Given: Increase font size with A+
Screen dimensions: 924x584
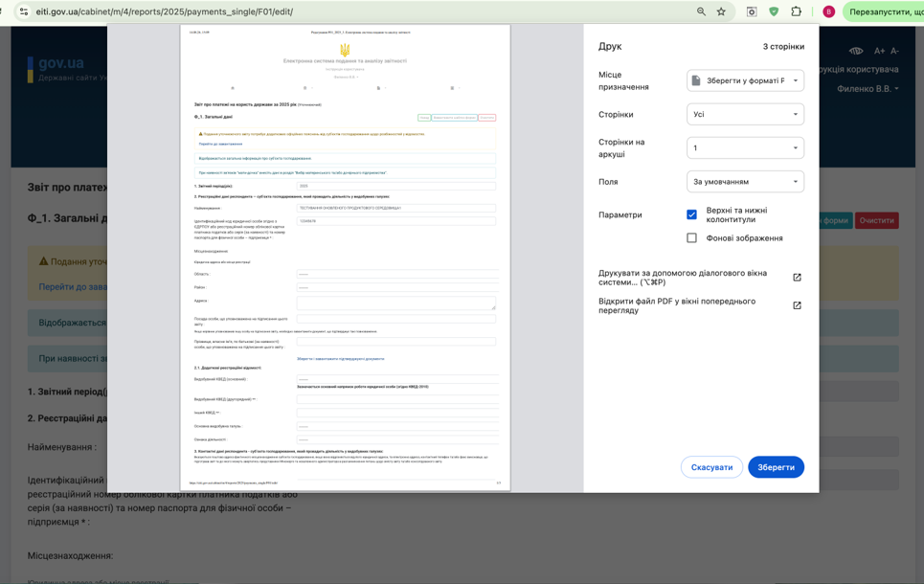Looking at the screenshot, I should pos(879,52).
